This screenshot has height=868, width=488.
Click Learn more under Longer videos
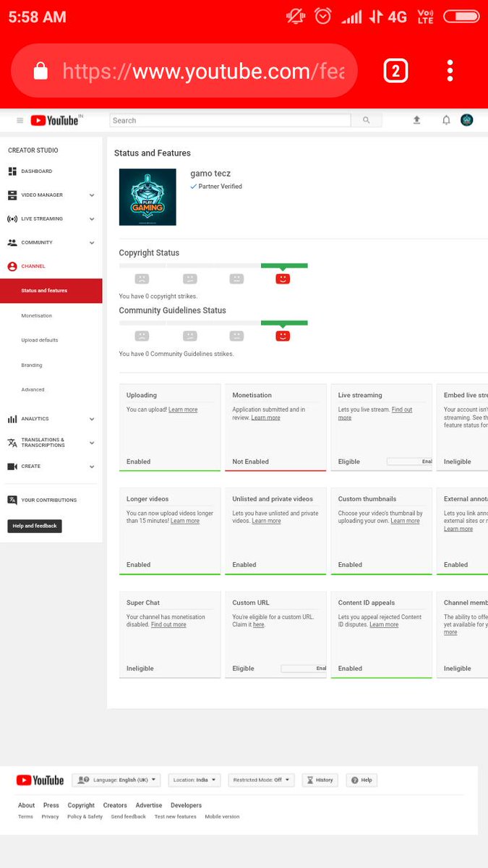(x=185, y=521)
